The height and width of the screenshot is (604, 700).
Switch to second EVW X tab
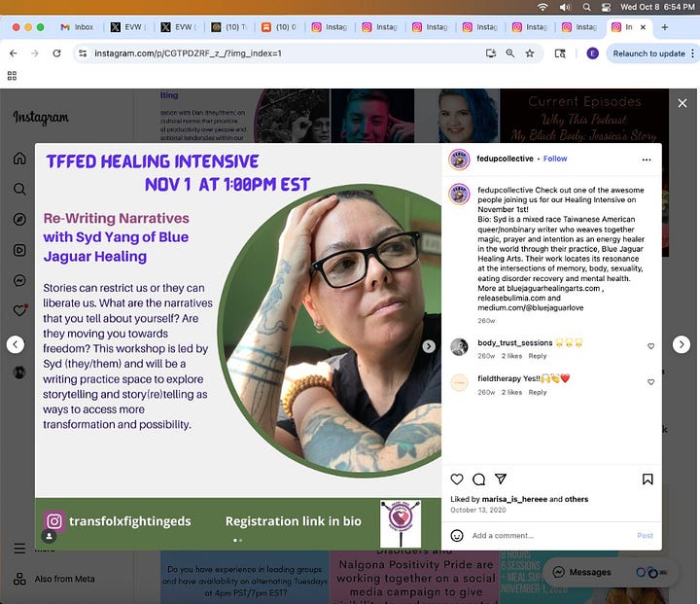pos(179,27)
